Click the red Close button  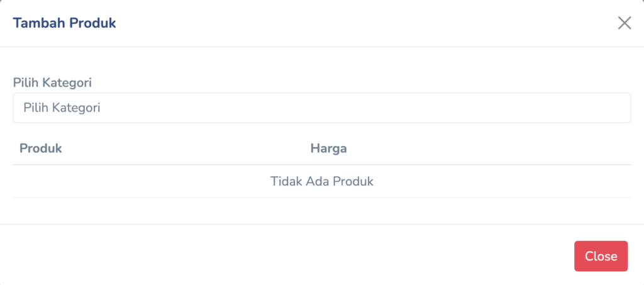(601, 256)
